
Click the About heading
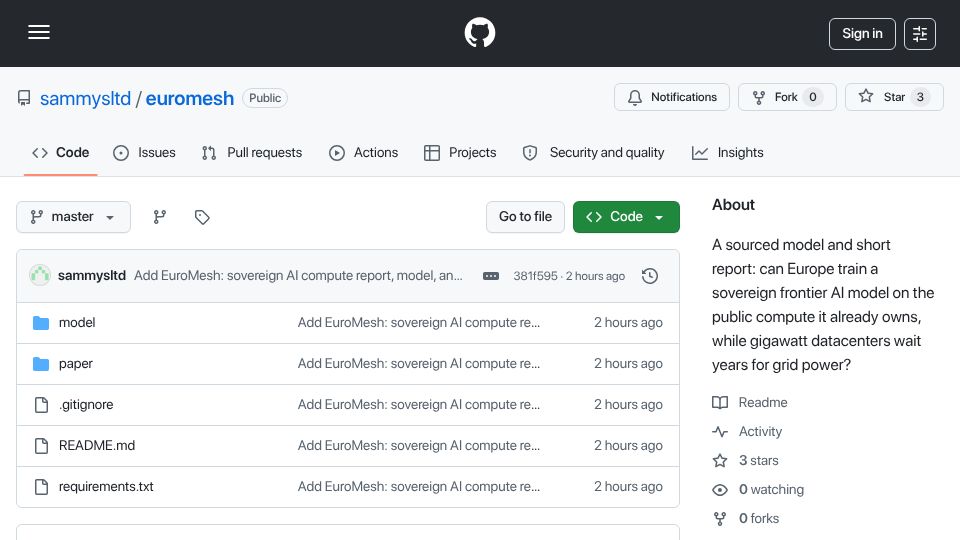(733, 205)
